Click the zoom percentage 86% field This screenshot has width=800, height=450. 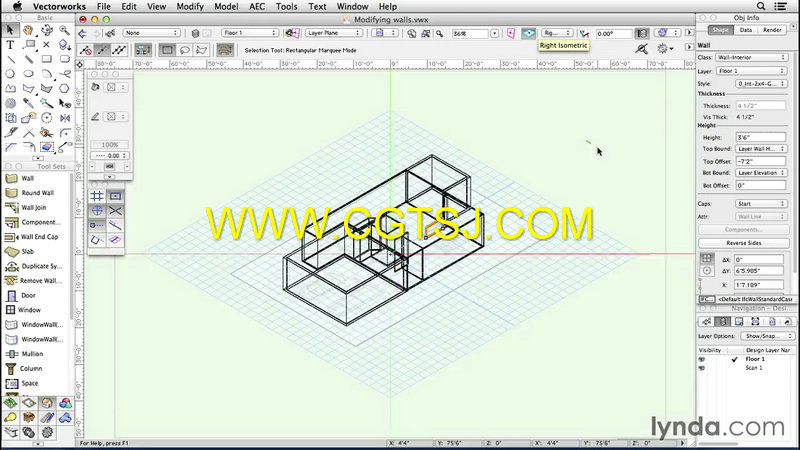point(470,33)
